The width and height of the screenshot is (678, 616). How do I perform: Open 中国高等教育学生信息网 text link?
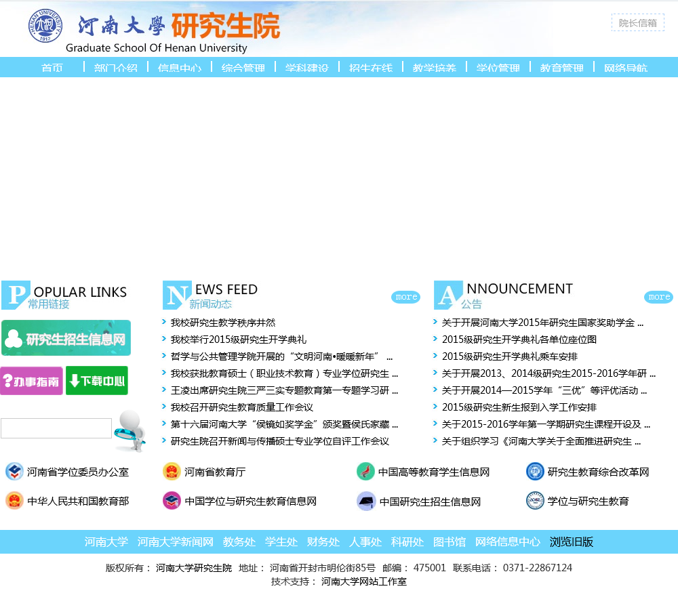(434, 472)
